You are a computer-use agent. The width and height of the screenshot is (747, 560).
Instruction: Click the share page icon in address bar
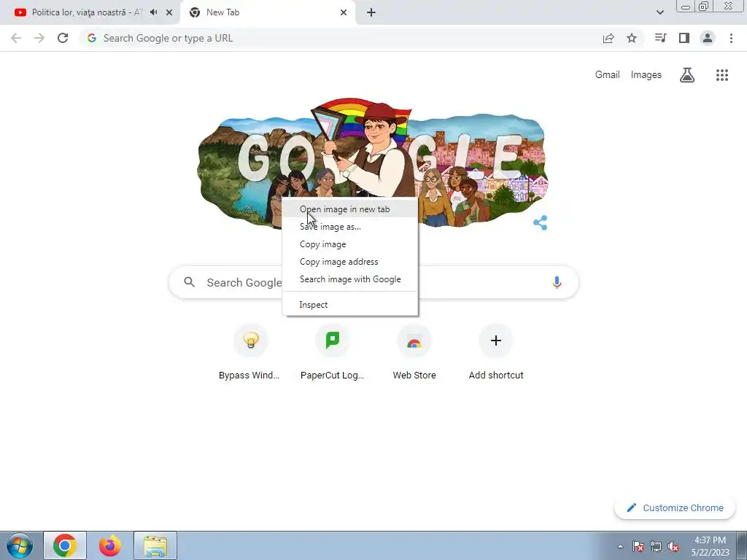(x=608, y=38)
